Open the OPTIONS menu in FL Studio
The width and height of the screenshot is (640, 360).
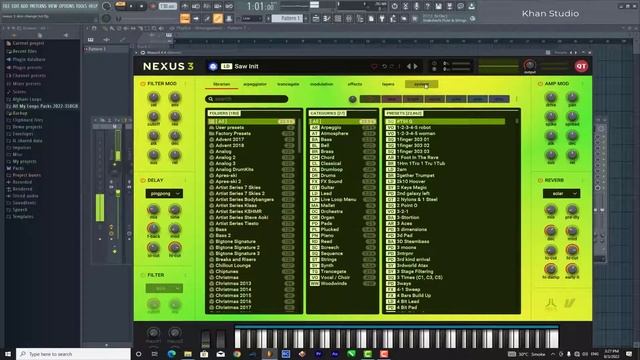[67, 6]
